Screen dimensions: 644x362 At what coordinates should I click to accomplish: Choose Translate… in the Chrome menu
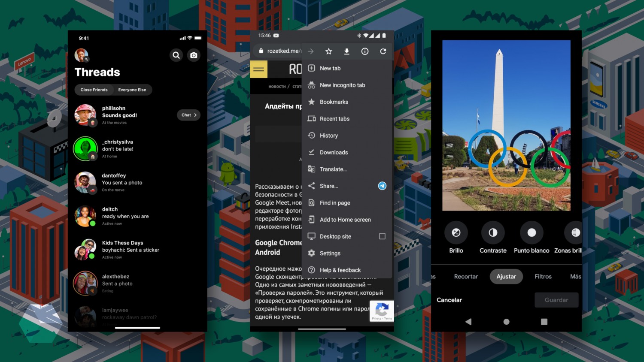[x=347, y=169]
